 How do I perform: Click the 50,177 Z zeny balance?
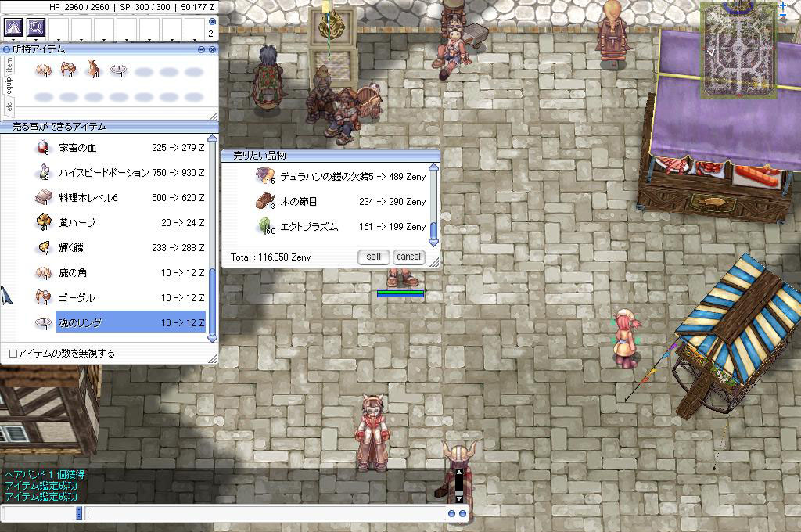pyautogui.click(x=197, y=7)
